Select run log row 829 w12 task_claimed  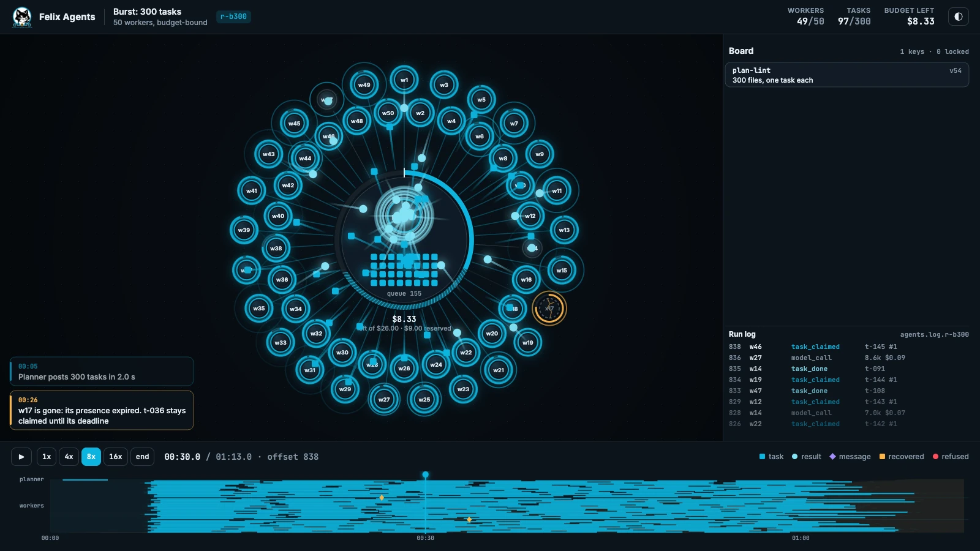tap(849, 402)
